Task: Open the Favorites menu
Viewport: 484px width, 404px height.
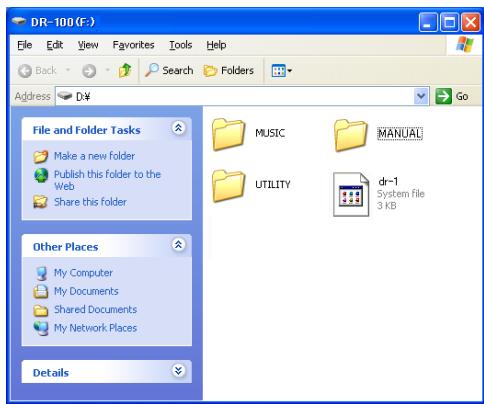Action: [133, 45]
